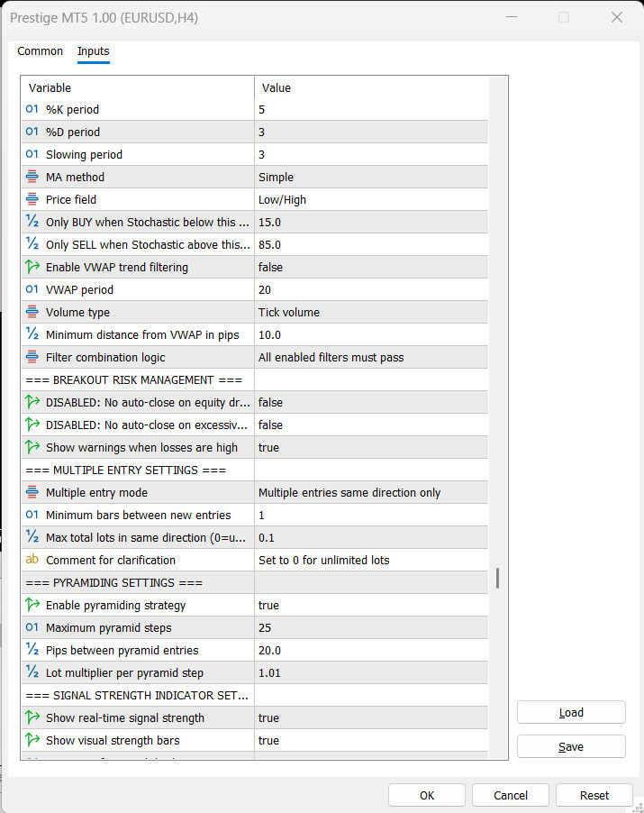Viewport: 644px width, 813px height.
Task: Click the boolean icon beside Show real-time signal strength
Action: 32,718
